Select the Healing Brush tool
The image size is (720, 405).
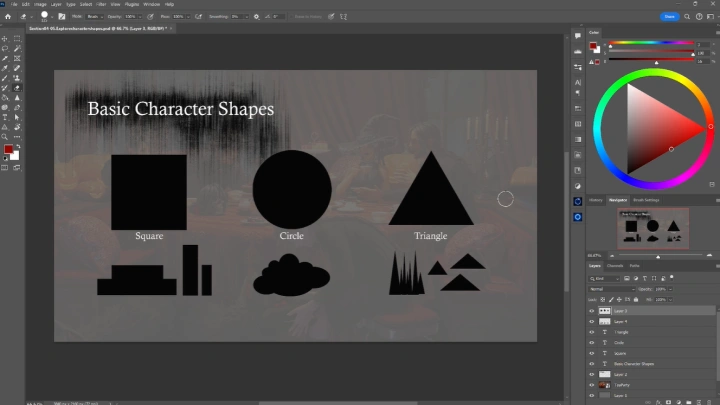point(17,68)
